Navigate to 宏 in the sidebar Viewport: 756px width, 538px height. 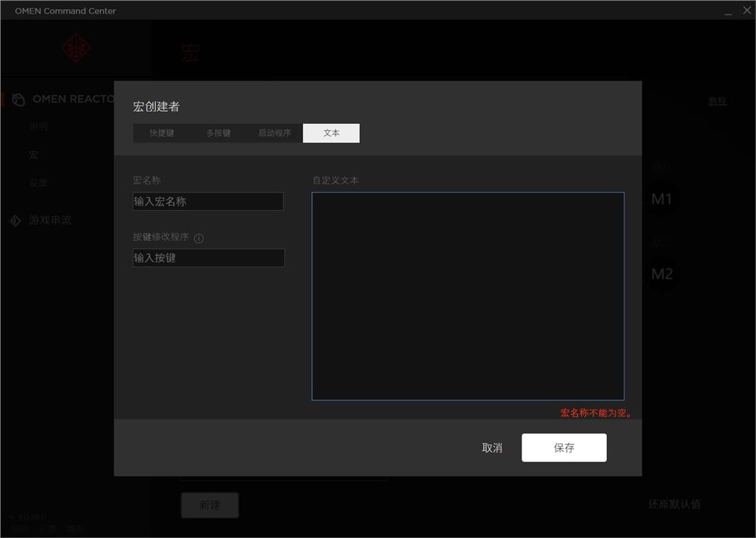[x=33, y=154]
